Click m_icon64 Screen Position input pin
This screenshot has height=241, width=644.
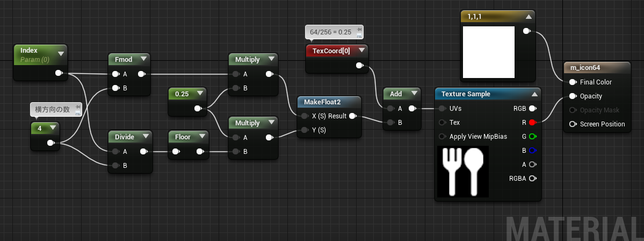click(572, 124)
